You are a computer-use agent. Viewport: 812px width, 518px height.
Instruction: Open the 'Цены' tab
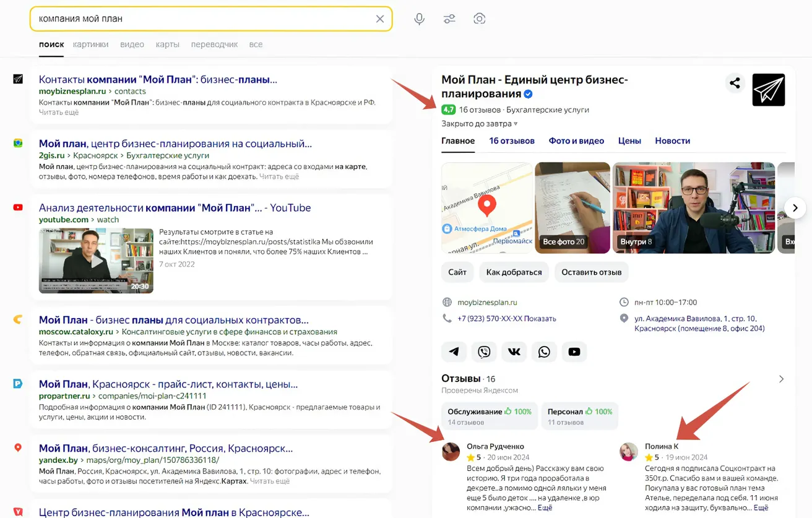pos(629,140)
